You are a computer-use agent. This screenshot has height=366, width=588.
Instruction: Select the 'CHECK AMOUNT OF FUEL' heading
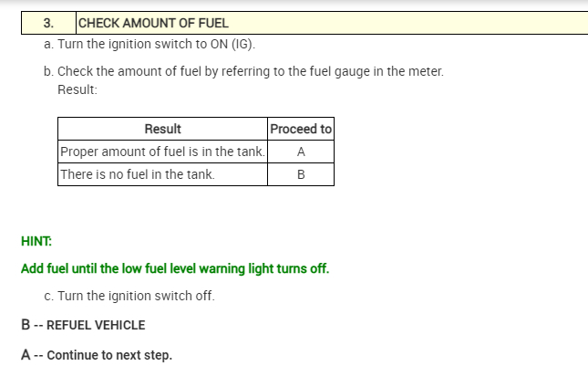point(154,23)
